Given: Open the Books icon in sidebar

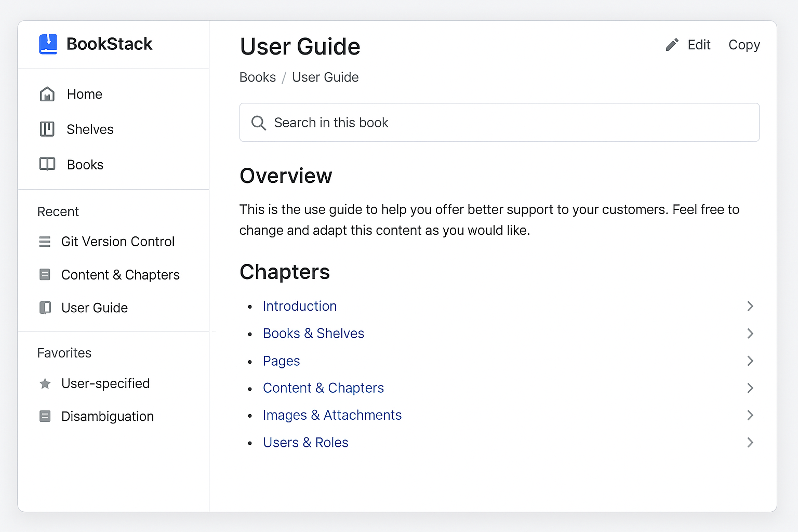Looking at the screenshot, I should pos(47,164).
